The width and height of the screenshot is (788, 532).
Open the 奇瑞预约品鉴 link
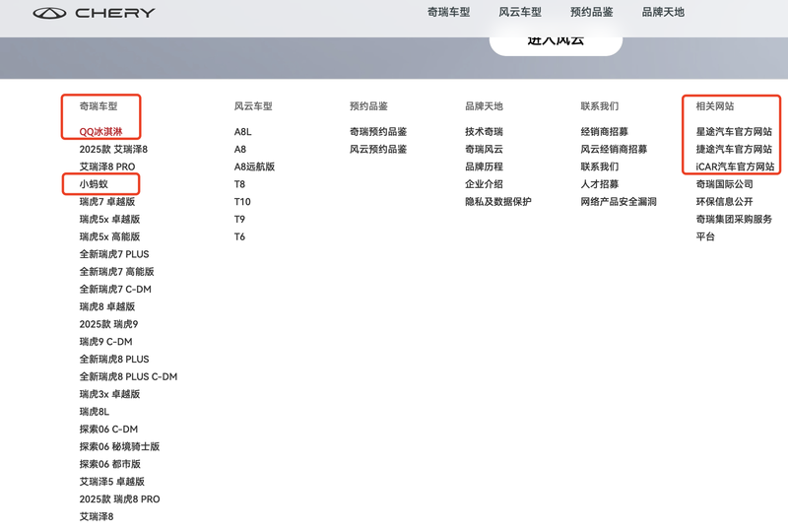[378, 132]
